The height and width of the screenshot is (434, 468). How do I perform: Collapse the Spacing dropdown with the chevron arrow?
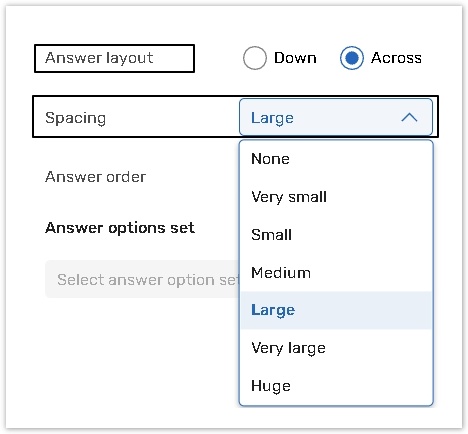coord(409,118)
